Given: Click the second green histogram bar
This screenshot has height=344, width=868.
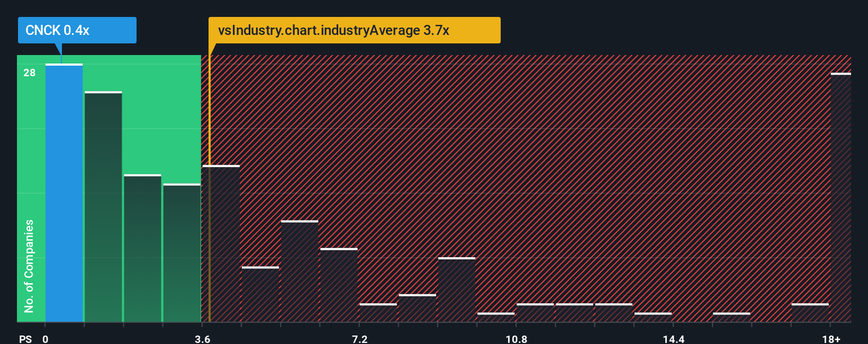Looking at the screenshot, I should point(103,206).
